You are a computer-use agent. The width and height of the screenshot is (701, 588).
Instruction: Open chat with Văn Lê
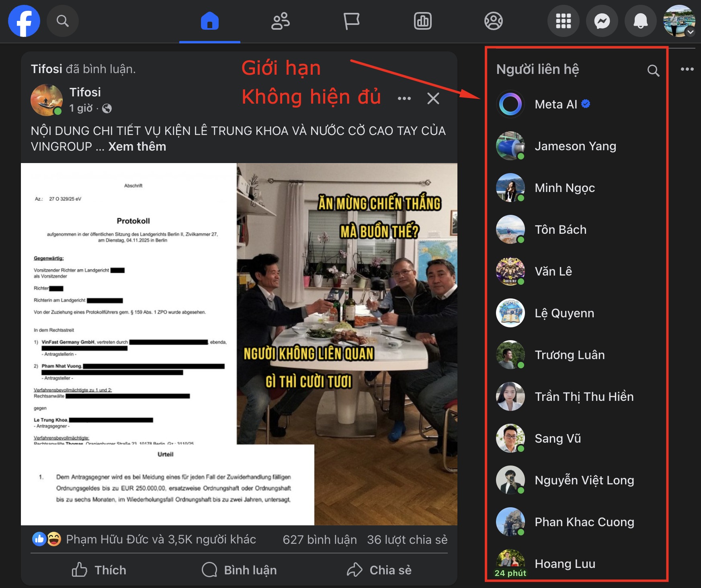(577, 272)
